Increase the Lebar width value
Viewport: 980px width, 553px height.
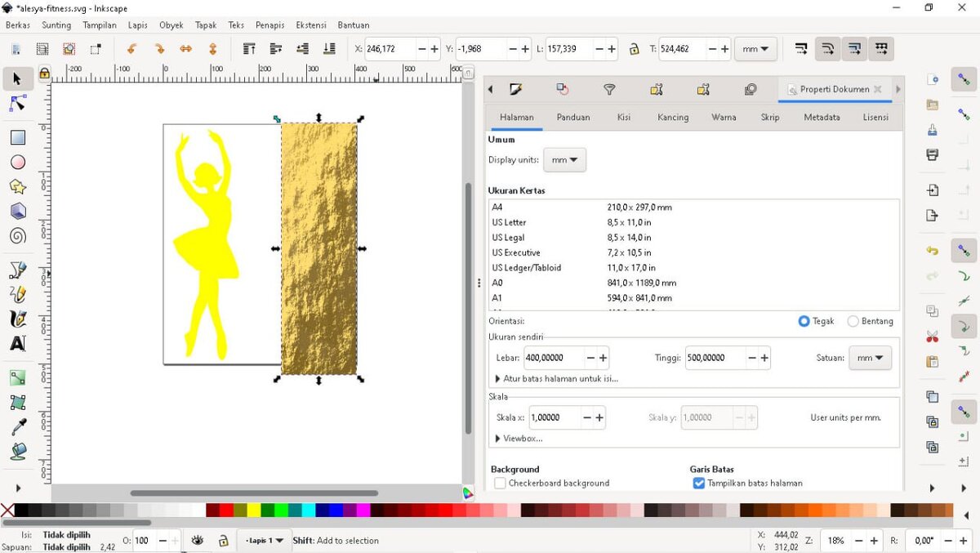click(603, 358)
